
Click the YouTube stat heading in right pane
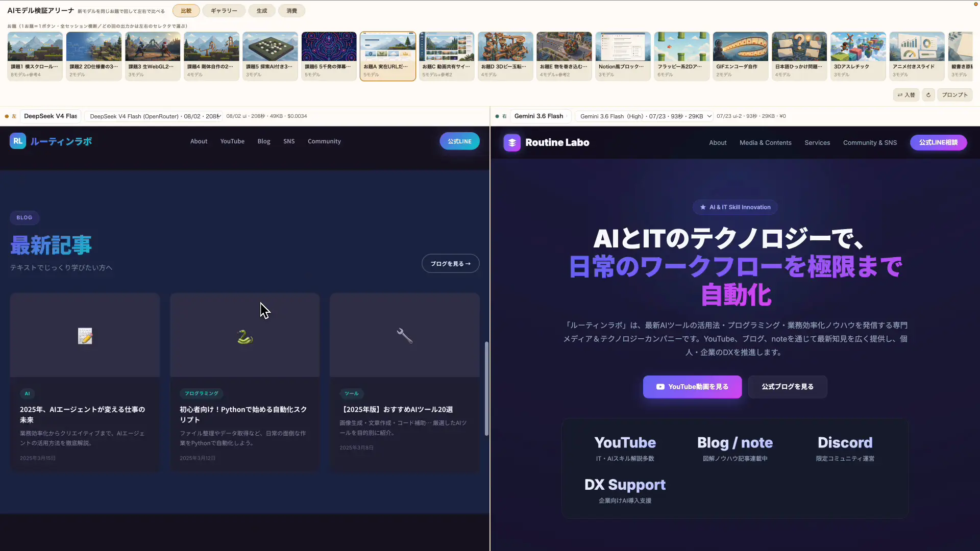[x=625, y=442]
